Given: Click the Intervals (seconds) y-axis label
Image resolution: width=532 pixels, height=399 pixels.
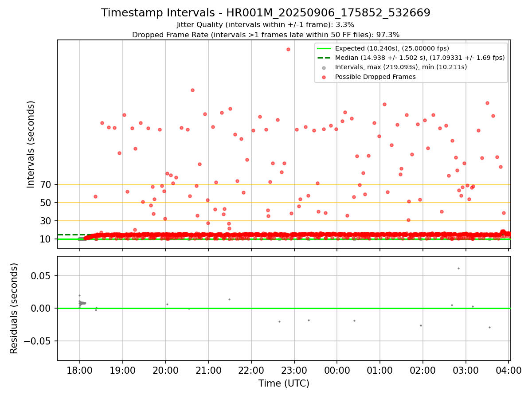Looking at the screenshot, I should coord(31,144).
